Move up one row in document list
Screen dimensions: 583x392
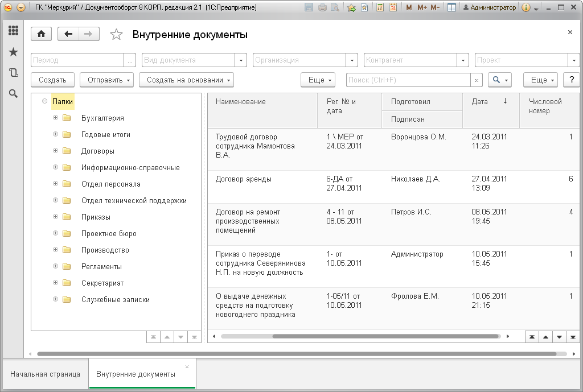point(546,337)
